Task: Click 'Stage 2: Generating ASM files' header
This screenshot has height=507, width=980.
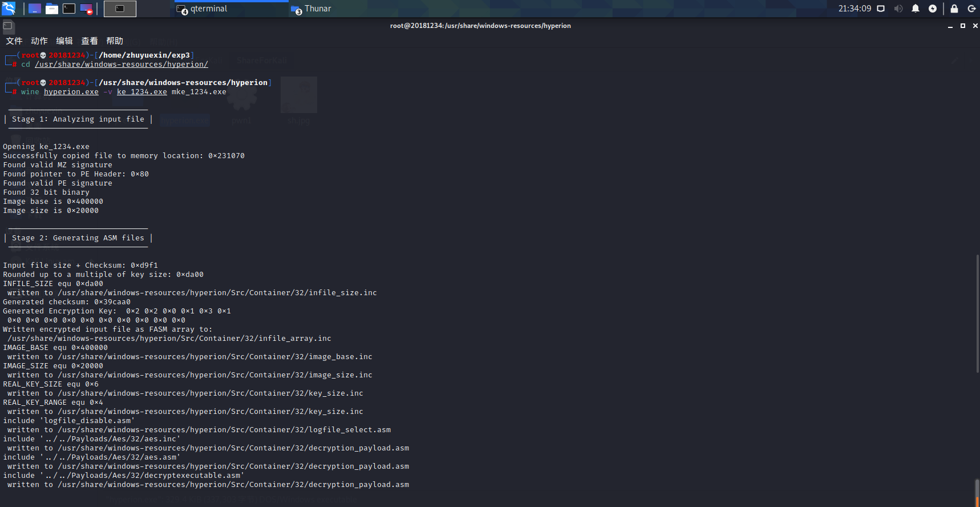Action: (78, 238)
